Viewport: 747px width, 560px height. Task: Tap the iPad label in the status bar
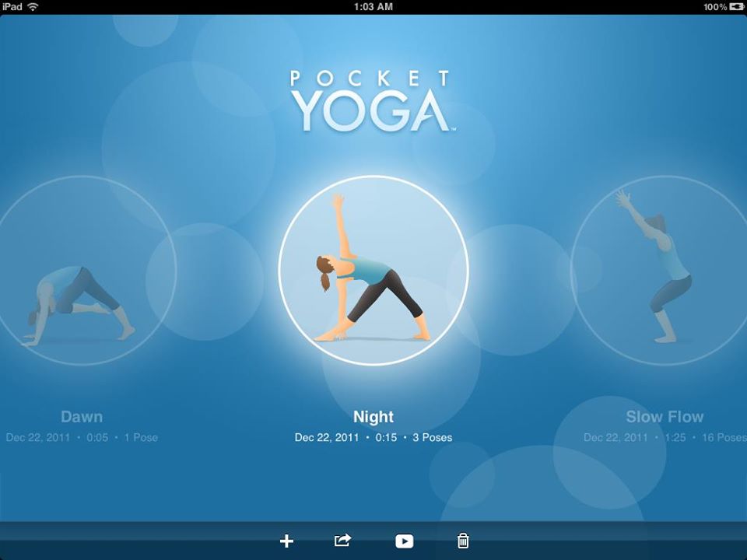click(x=11, y=7)
